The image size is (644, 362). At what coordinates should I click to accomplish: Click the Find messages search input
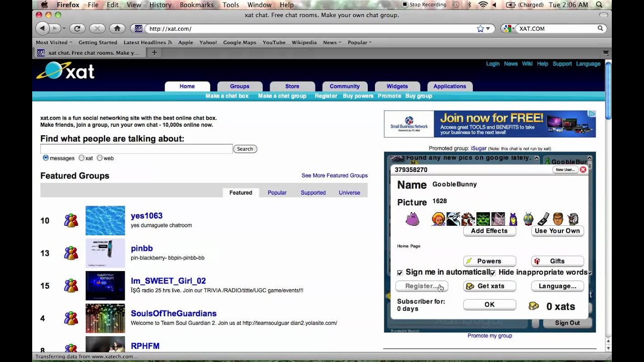[136, 149]
